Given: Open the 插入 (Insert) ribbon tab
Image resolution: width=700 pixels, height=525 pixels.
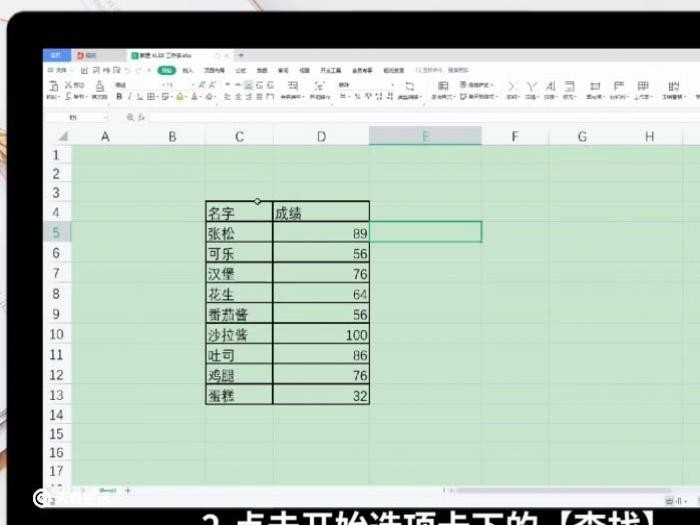Looking at the screenshot, I should click(x=187, y=71).
